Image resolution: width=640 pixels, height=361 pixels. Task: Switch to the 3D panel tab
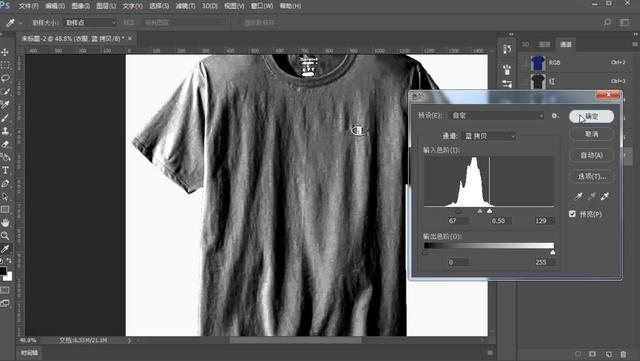(526, 44)
